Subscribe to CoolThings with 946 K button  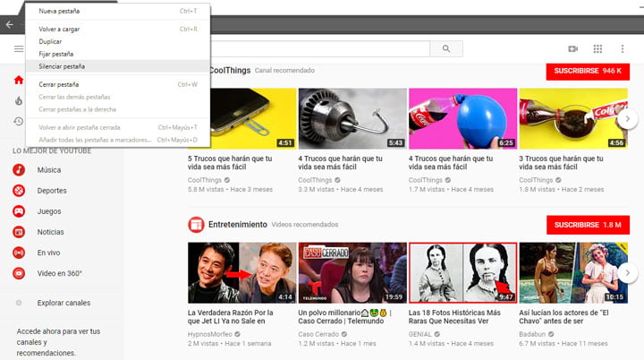point(588,71)
